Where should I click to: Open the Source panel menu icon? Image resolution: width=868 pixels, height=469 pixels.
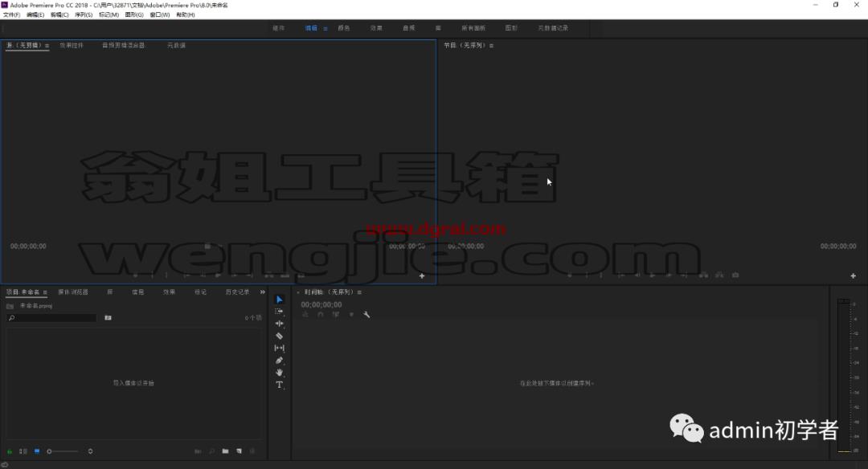tap(47, 45)
